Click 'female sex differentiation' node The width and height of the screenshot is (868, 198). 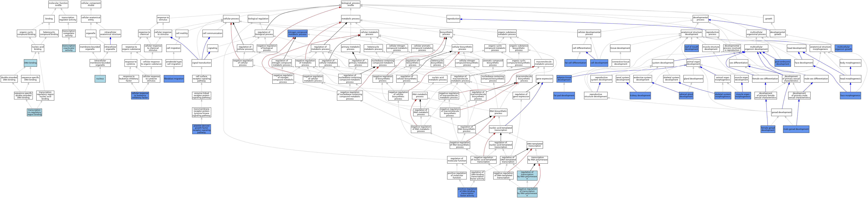(765, 79)
